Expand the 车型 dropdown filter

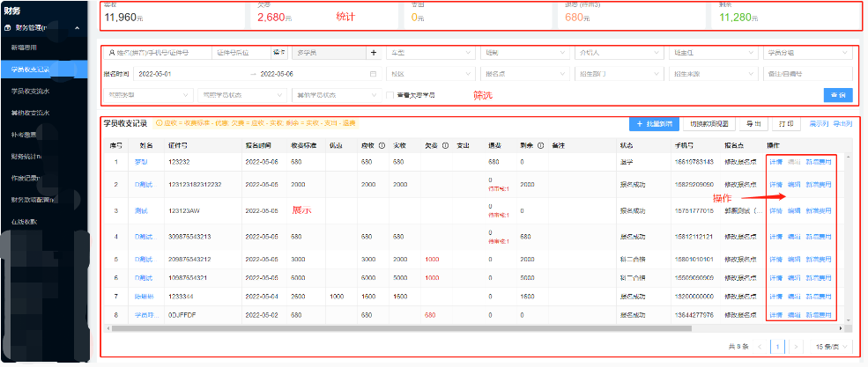432,54
